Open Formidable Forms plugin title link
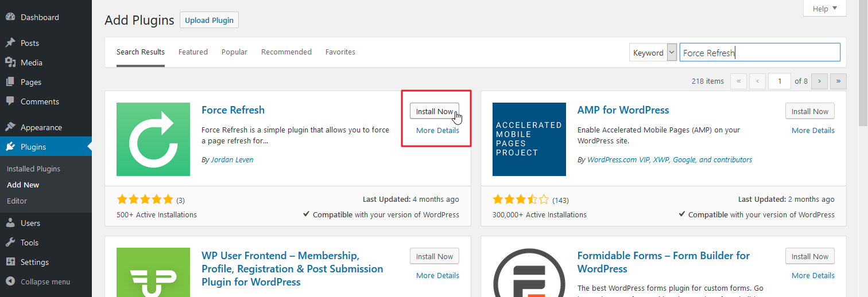The image size is (868, 297). coord(664,262)
